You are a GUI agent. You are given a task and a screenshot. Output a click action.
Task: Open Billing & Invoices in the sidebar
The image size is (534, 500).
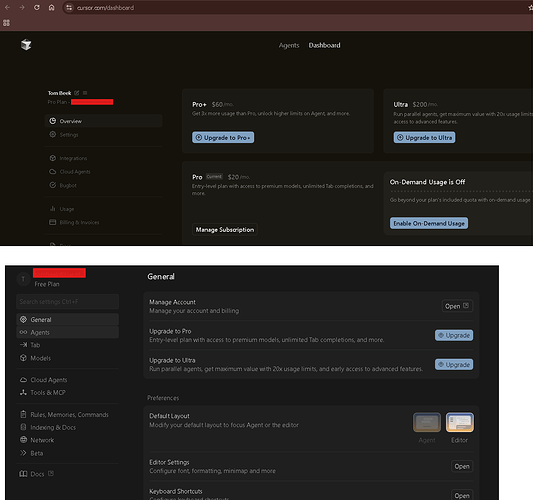pyautogui.click(x=104, y=222)
